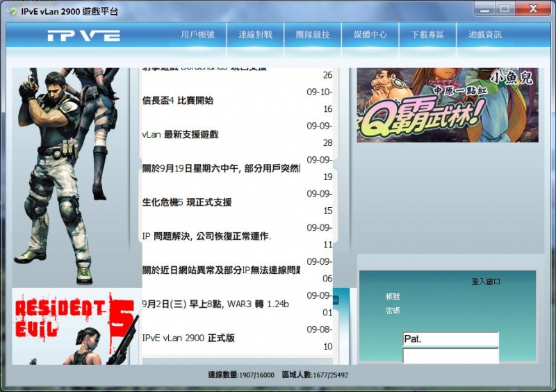Open the 用戶帳號 menu tab
556x392 pixels.
coord(197,35)
